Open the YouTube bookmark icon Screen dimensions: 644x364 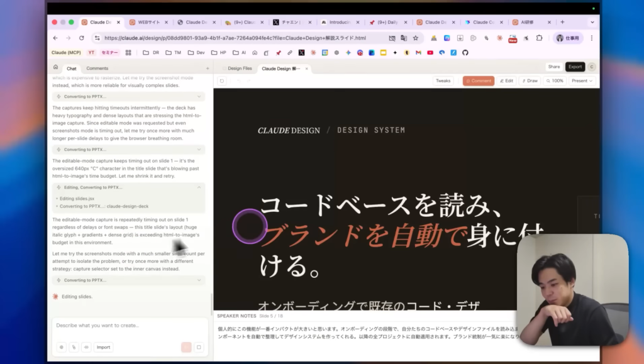430,53
